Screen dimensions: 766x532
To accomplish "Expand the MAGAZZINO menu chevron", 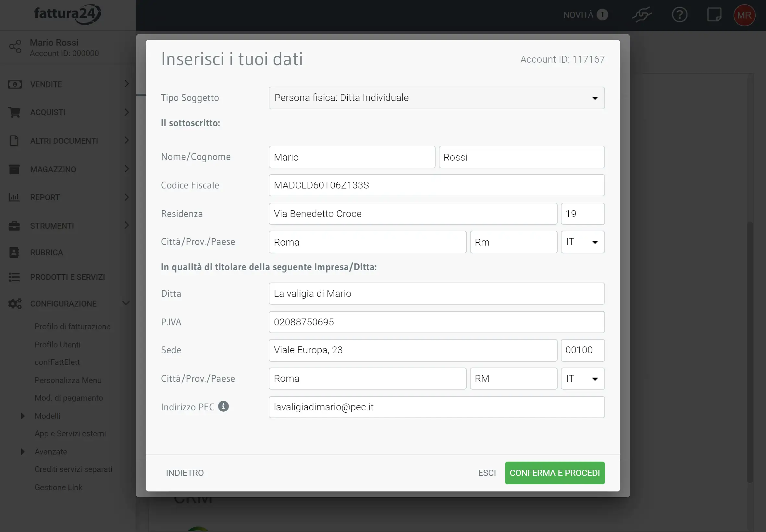I will pyautogui.click(x=126, y=169).
